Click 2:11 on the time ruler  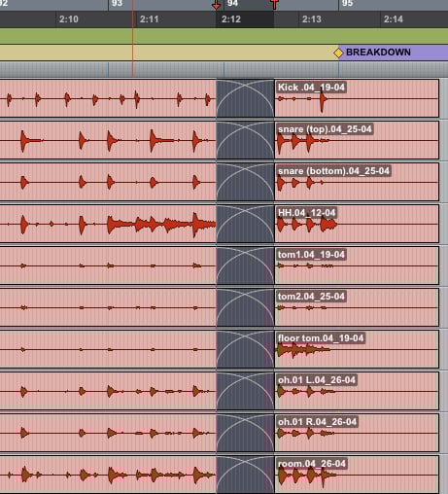[x=150, y=19]
